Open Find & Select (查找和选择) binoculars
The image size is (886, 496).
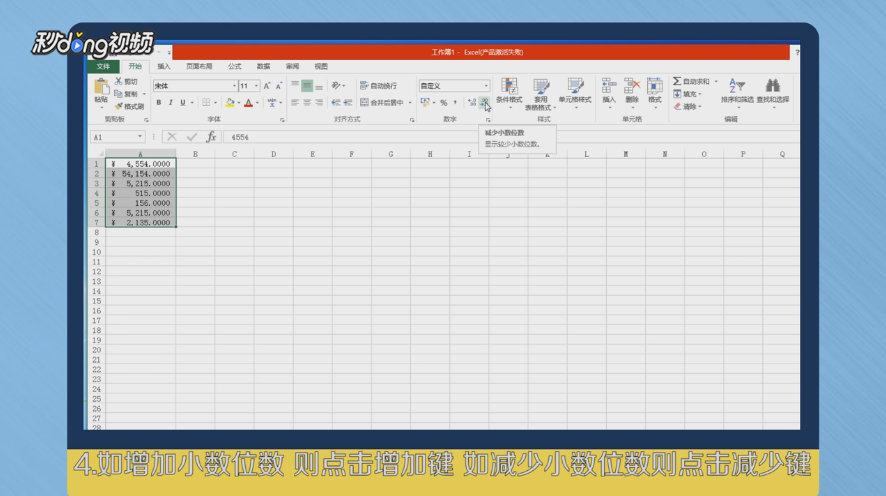(772, 92)
